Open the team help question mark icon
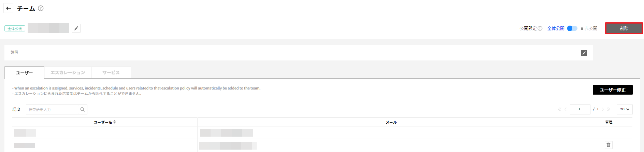Image resolution: width=644 pixels, height=152 pixels. pos(41,8)
